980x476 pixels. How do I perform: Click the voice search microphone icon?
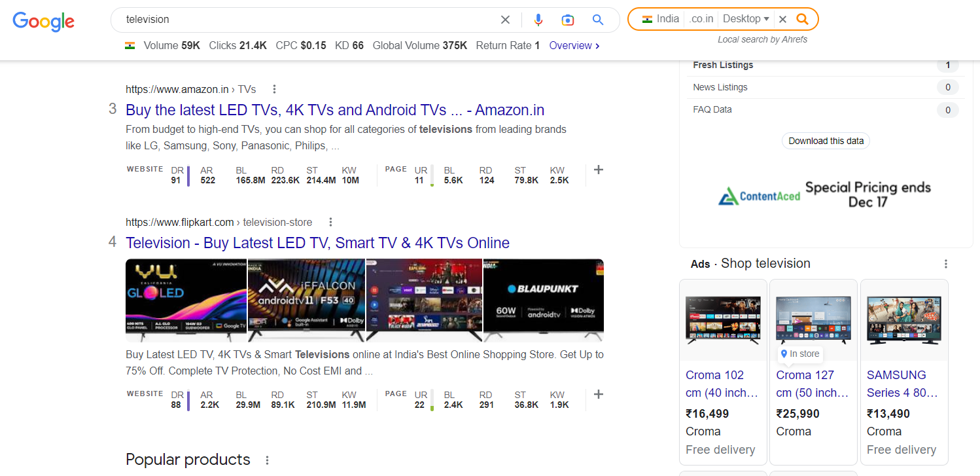pyautogui.click(x=538, y=20)
